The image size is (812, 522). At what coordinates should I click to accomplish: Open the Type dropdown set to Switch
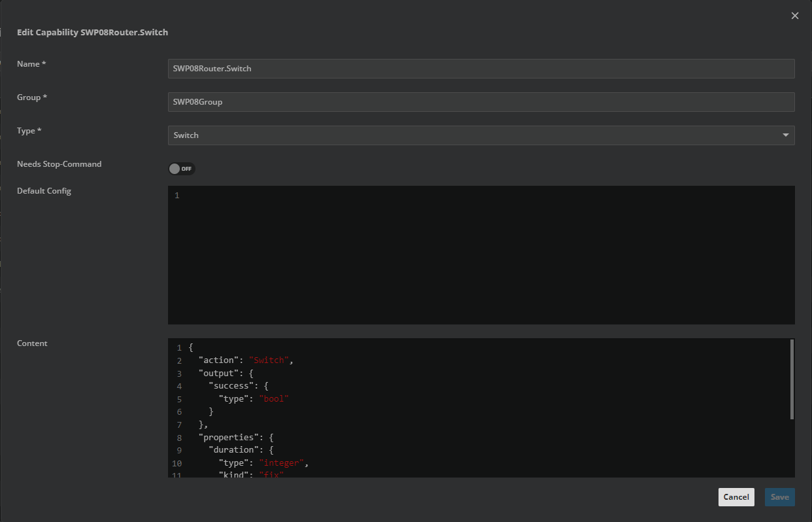pos(481,135)
